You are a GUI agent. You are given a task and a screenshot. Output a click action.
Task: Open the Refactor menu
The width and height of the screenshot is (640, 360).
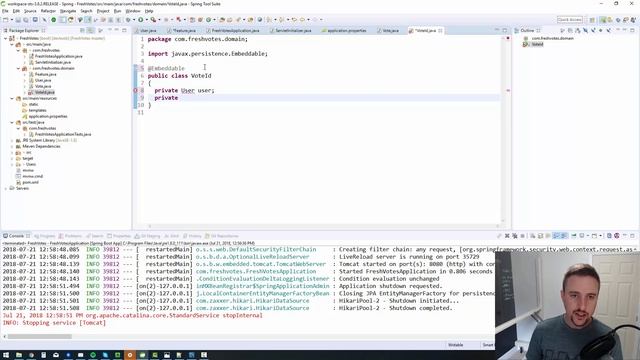click(48, 11)
